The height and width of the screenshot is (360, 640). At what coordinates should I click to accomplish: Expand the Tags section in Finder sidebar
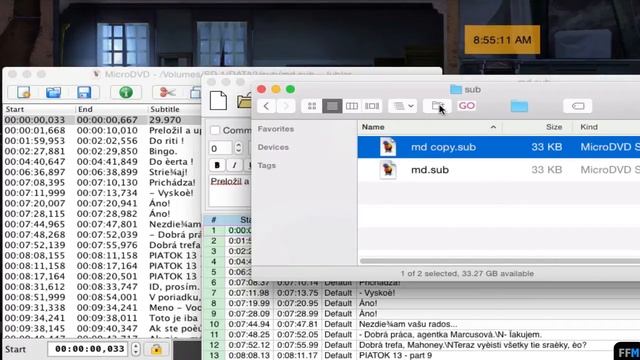click(267, 165)
